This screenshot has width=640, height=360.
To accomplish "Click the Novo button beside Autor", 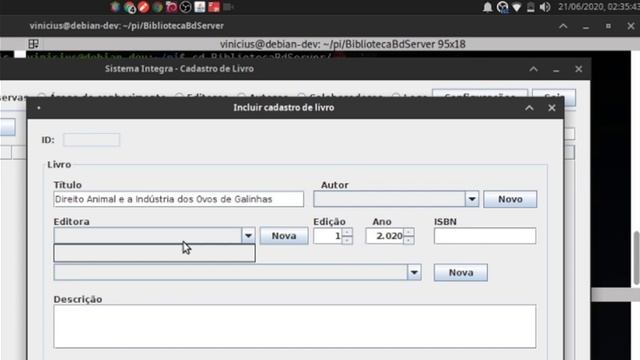I will pyautogui.click(x=510, y=199).
